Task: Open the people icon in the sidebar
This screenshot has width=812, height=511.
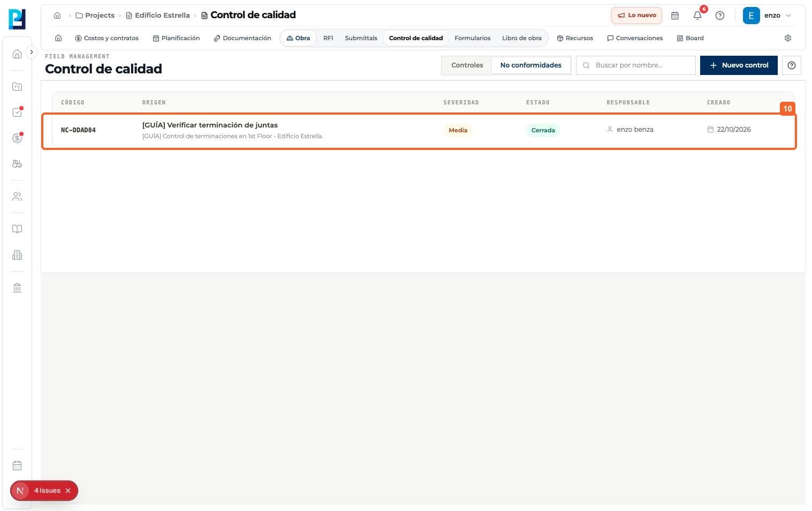Action: tap(17, 197)
